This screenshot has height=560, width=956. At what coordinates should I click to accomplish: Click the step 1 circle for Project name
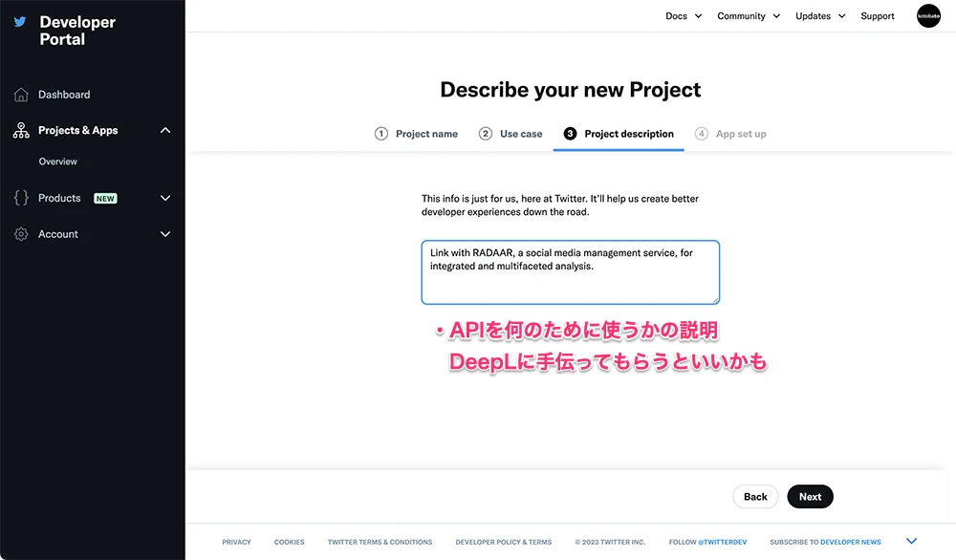tap(381, 134)
